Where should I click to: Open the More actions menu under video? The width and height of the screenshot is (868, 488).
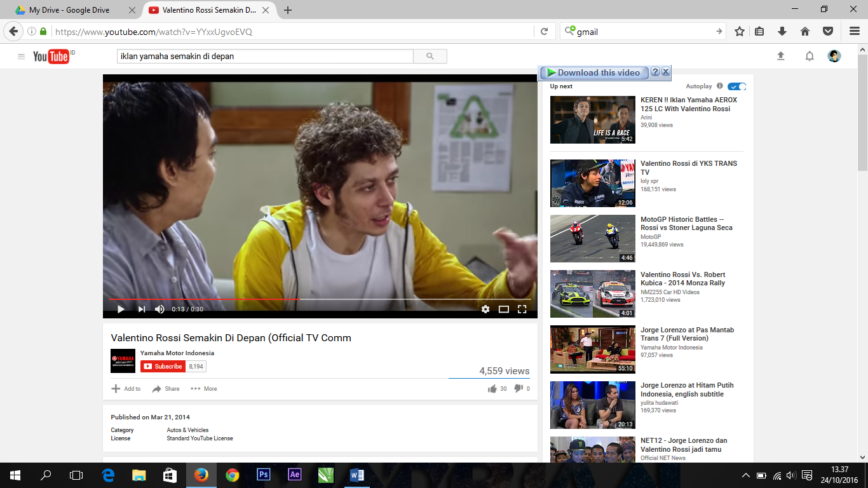[x=204, y=388]
